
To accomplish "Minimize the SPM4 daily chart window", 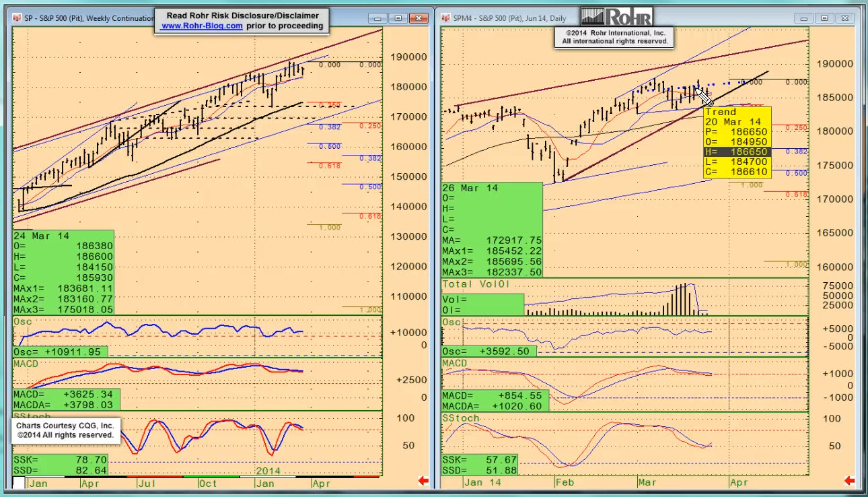I will click(805, 18).
